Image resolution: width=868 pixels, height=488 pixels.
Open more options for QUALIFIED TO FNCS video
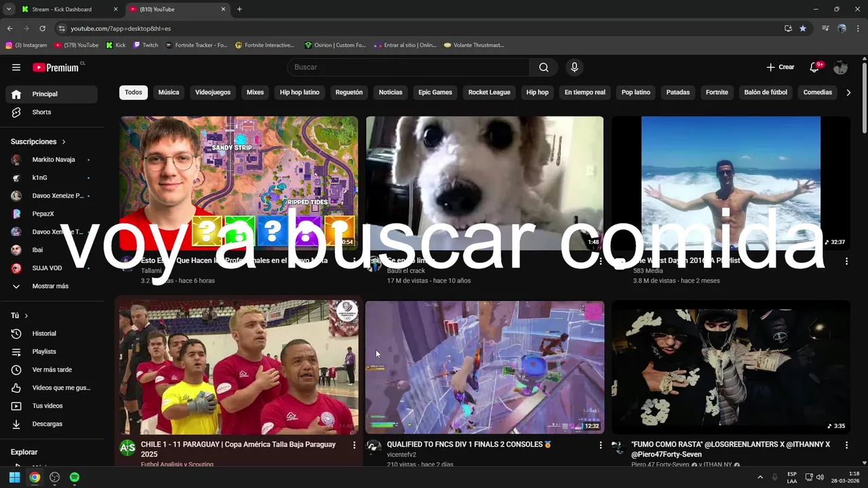click(x=600, y=445)
